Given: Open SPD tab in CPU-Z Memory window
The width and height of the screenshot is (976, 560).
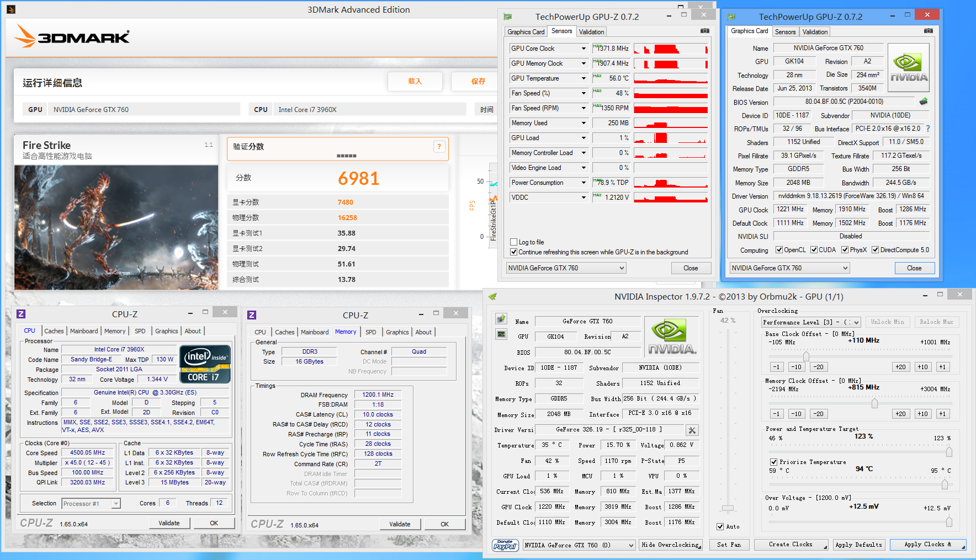Looking at the screenshot, I should (371, 332).
